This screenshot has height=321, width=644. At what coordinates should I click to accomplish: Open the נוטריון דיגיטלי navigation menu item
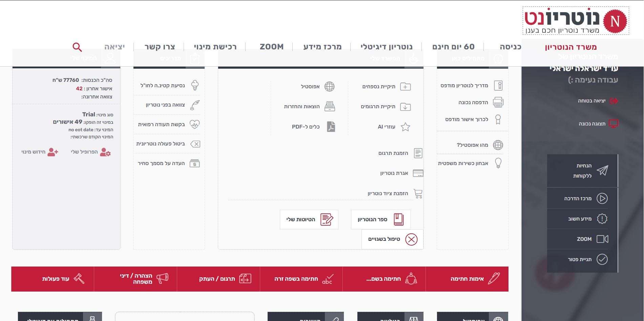387,47
